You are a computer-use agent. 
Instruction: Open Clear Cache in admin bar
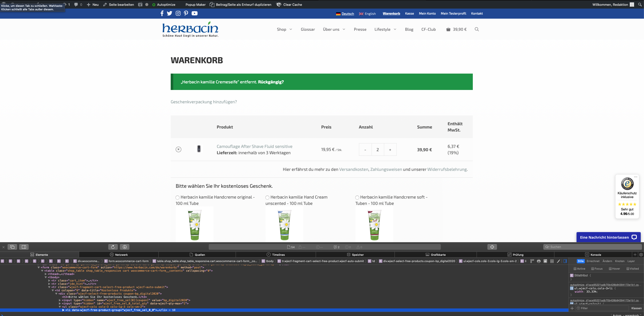(289, 5)
